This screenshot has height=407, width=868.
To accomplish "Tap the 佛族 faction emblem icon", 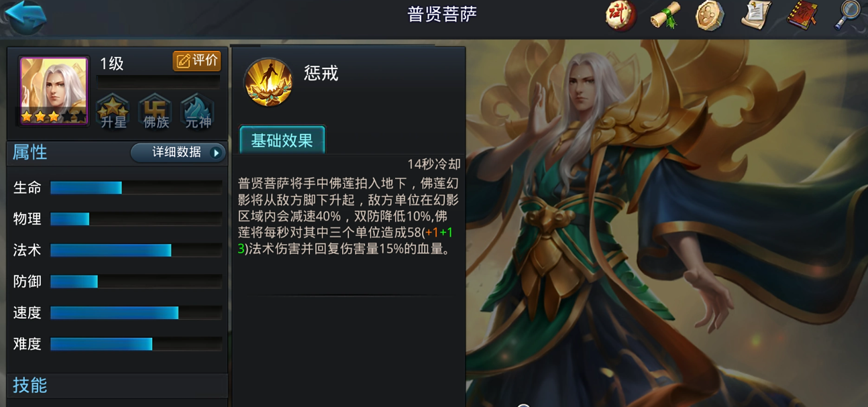I will click(156, 111).
